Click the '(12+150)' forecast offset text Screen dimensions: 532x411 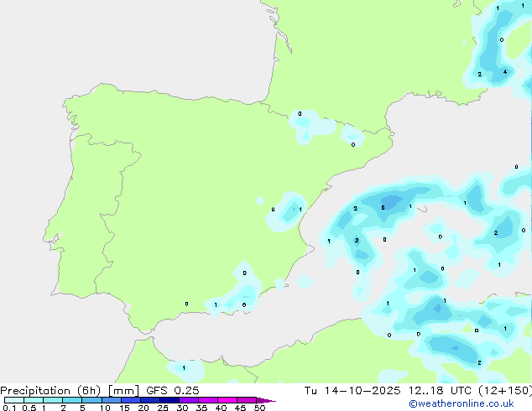[x=505, y=391]
